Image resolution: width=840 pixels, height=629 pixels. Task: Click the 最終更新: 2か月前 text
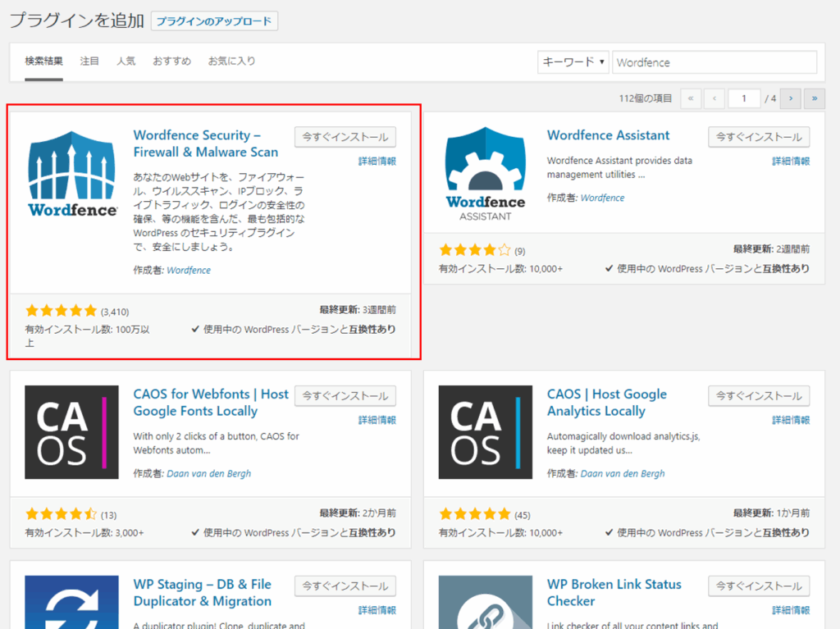(x=358, y=513)
